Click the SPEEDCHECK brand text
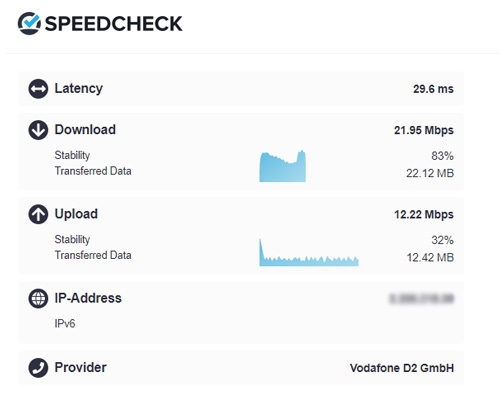This screenshot has height=394, width=500. [113, 24]
